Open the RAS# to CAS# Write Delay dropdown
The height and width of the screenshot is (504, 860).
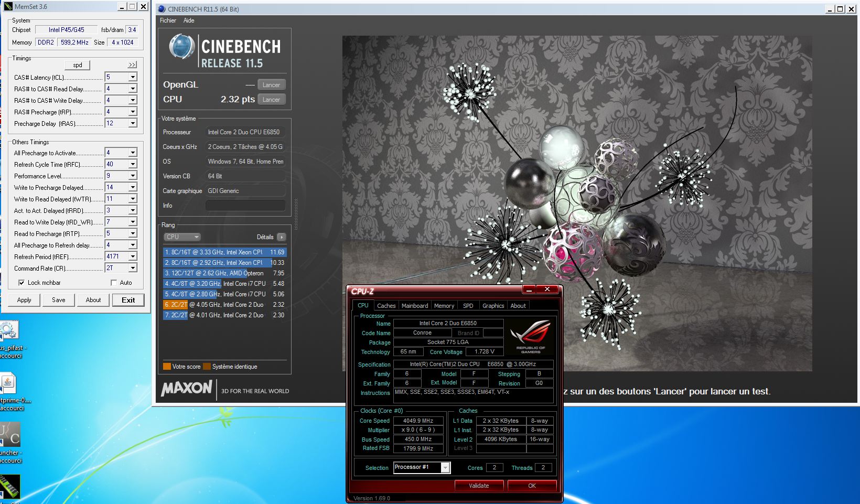133,100
